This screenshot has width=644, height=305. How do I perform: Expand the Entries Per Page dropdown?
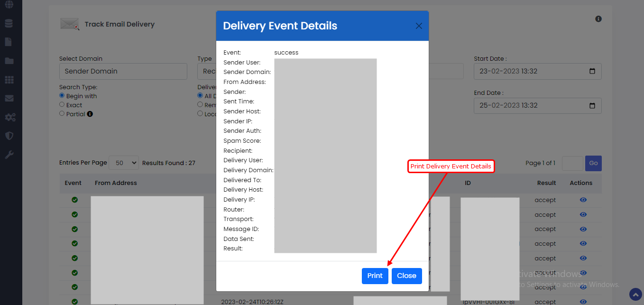tap(124, 163)
